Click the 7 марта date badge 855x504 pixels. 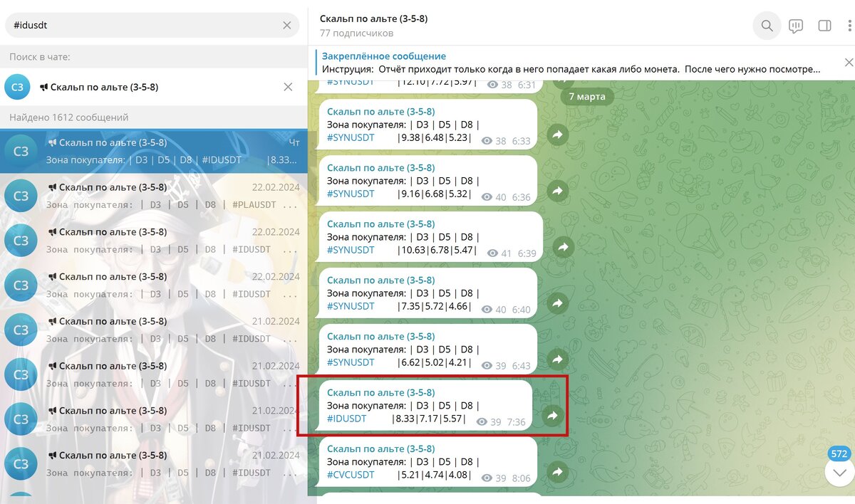[587, 96]
